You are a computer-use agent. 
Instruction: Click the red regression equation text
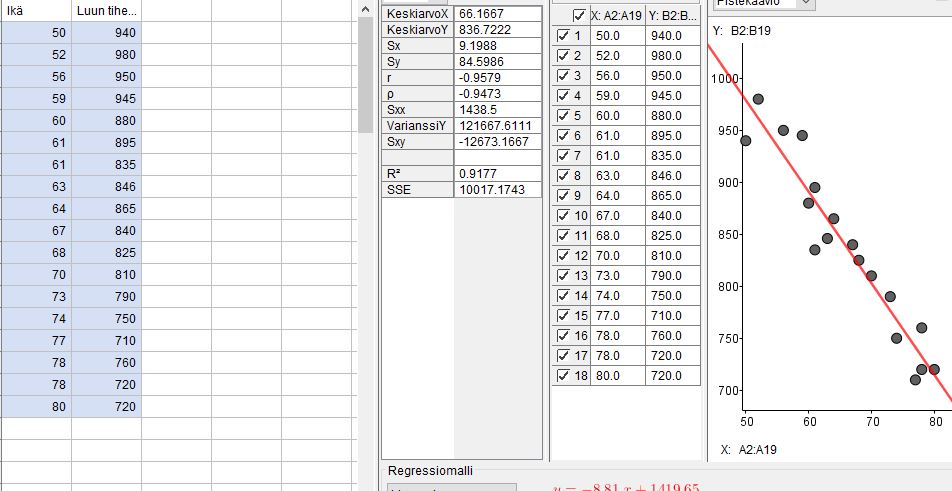[626, 487]
